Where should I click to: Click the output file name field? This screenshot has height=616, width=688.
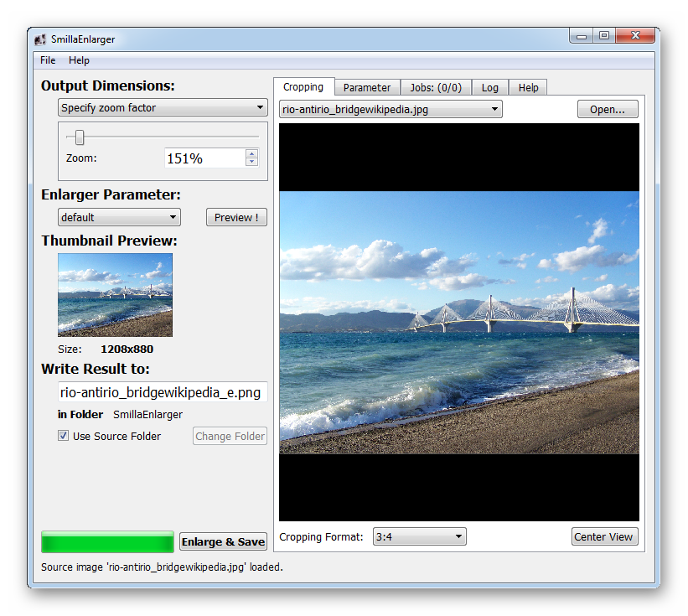click(163, 392)
